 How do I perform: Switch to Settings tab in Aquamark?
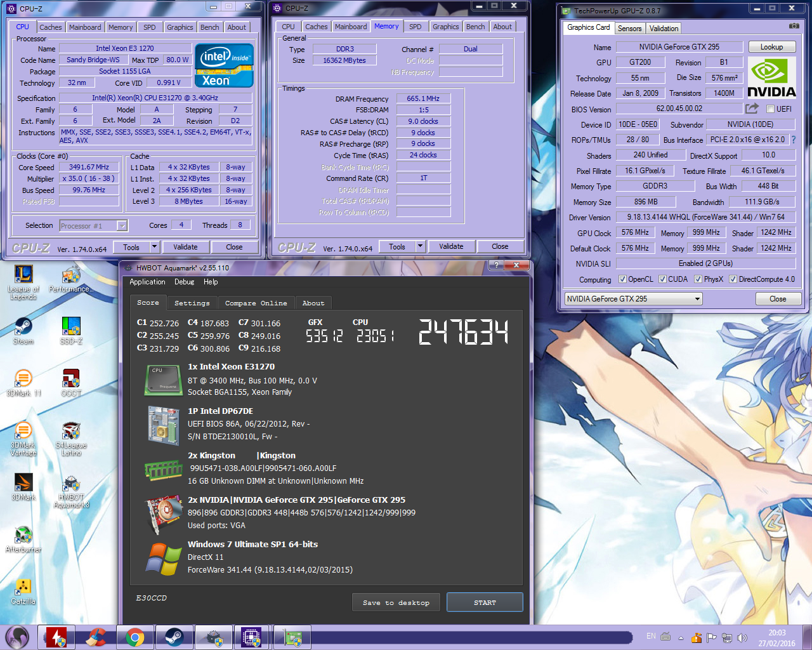click(192, 303)
